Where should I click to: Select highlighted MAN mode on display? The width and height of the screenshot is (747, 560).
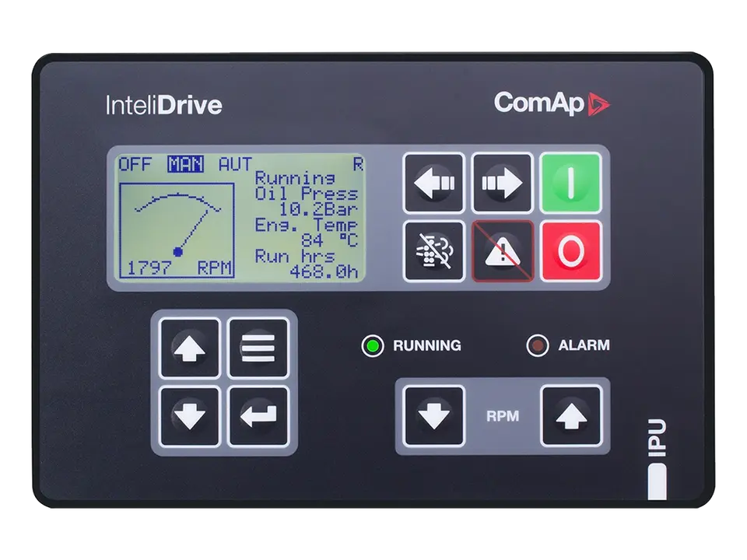[x=186, y=164]
